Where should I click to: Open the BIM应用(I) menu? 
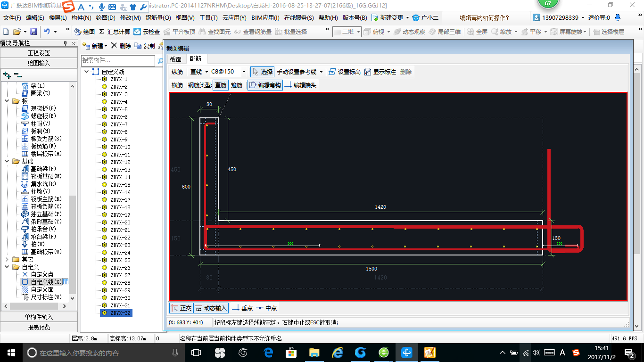coord(265,17)
